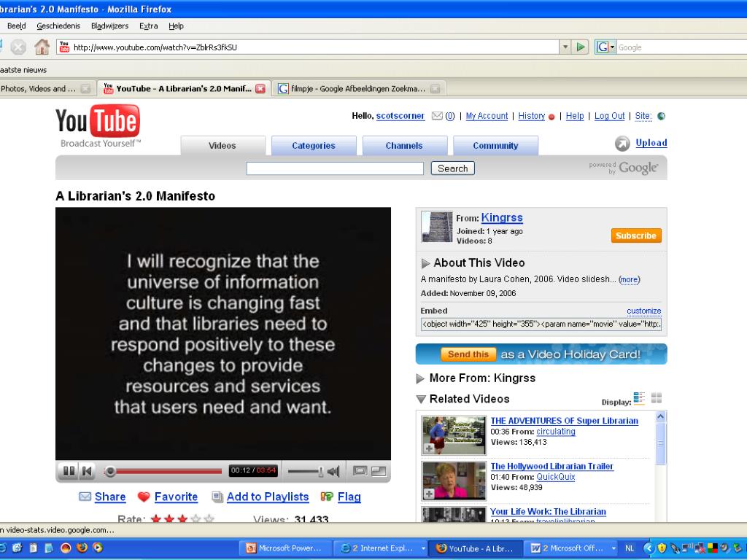Image resolution: width=747 pixels, height=560 pixels.
Task: Expand the description with (more)
Action: tap(630, 279)
